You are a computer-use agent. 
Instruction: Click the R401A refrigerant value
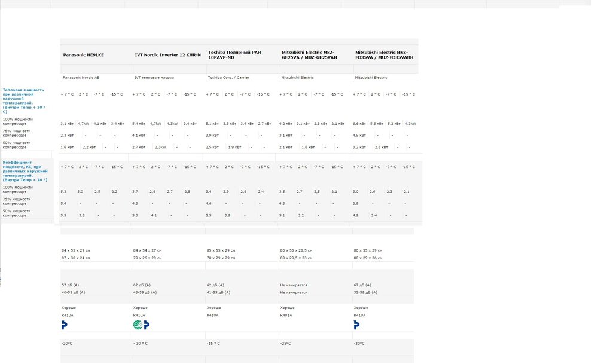(x=287, y=315)
